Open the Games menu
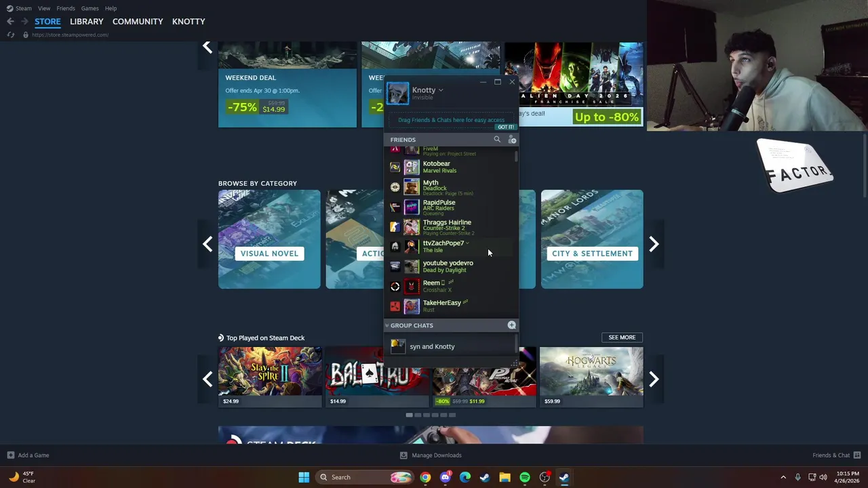 [90, 8]
